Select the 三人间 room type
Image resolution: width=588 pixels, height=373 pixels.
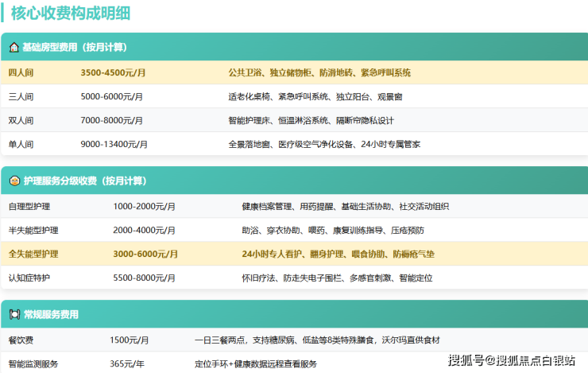21,96
